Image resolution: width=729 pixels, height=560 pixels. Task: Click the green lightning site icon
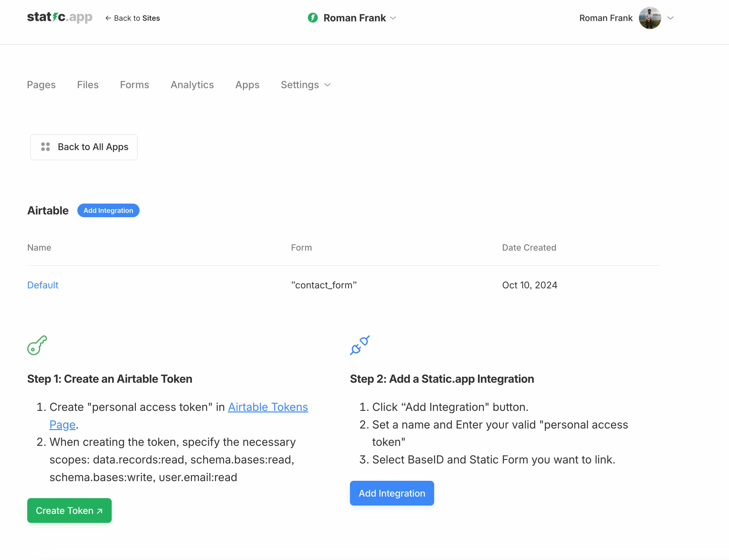pos(313,18)
